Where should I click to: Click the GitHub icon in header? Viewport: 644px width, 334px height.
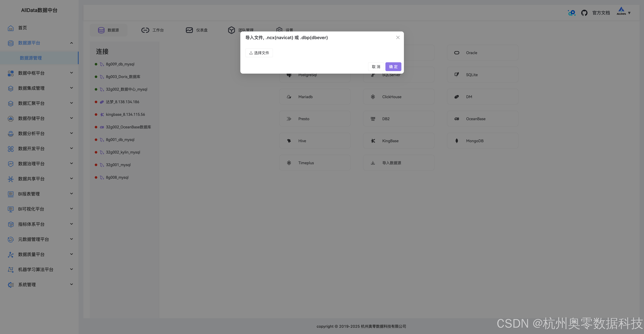[584, 13]
